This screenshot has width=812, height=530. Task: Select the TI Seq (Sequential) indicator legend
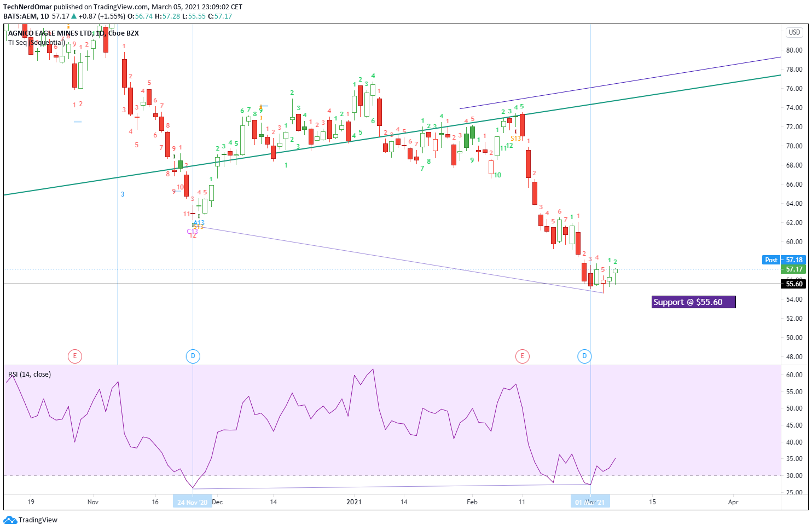pyautogui.click(x=36, y=43)
